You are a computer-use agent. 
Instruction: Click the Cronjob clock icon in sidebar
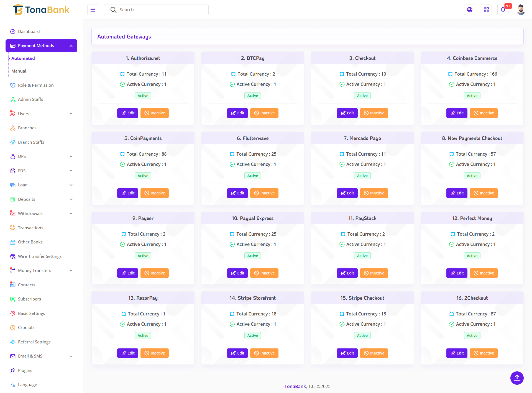[13, 328]
